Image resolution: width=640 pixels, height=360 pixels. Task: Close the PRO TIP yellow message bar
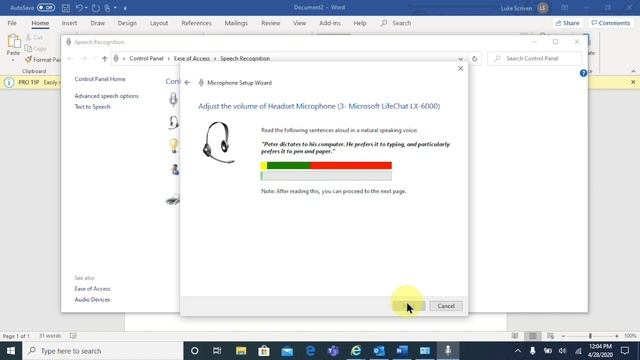coord(633,82)
